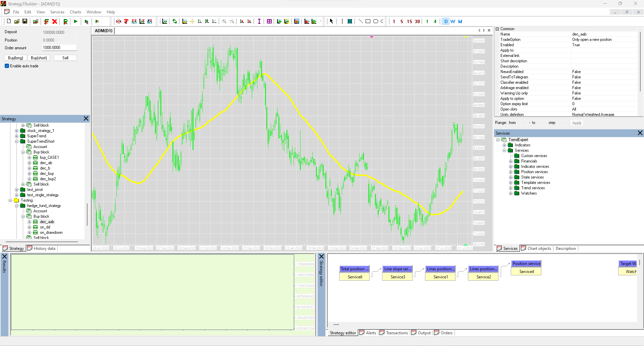644x346 pixels.
Task: Click the zoom in magnifier icon
Action: [x=224, y=21]
